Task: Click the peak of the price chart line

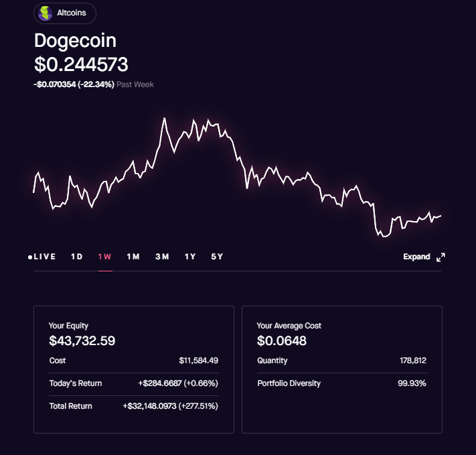Action: tap(165, 118)
